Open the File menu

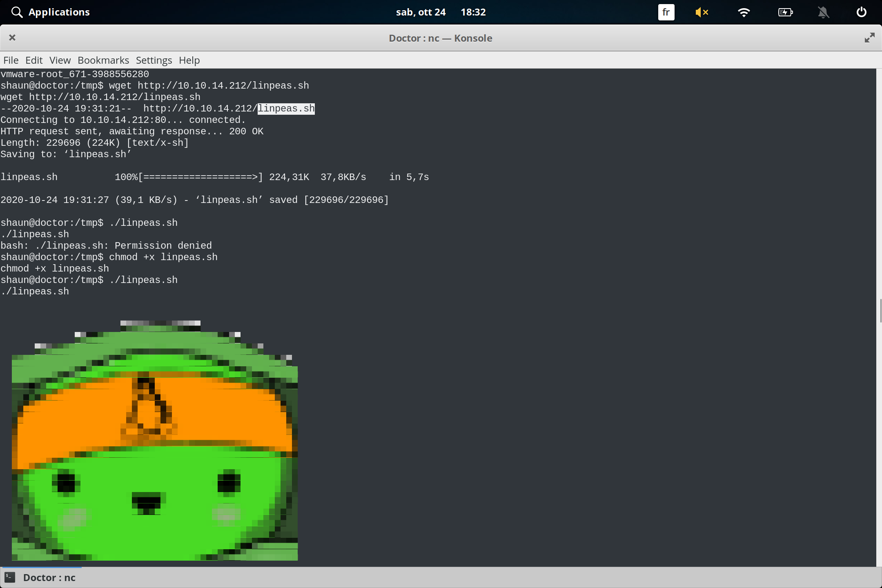(x=11, y=60)
